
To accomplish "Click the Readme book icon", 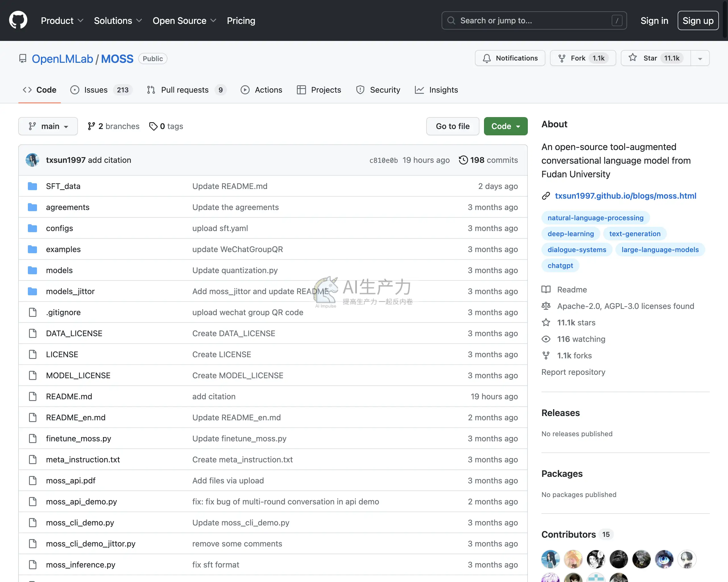I will 546,290.
